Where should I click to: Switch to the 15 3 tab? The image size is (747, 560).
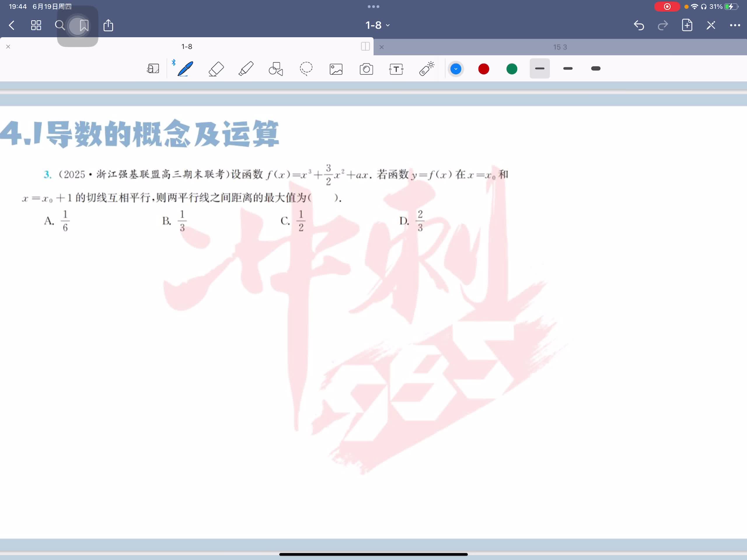(560, 47)
